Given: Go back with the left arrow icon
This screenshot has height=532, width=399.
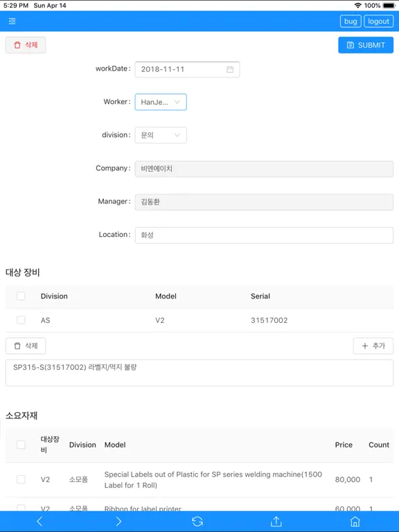Looking at the screenshot, I should point(39,521).
